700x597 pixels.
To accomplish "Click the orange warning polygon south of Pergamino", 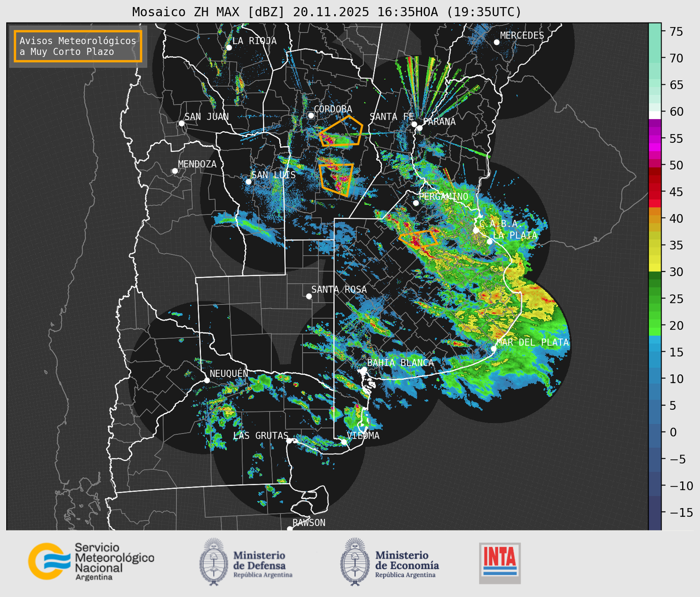I will tap(418, 239).
